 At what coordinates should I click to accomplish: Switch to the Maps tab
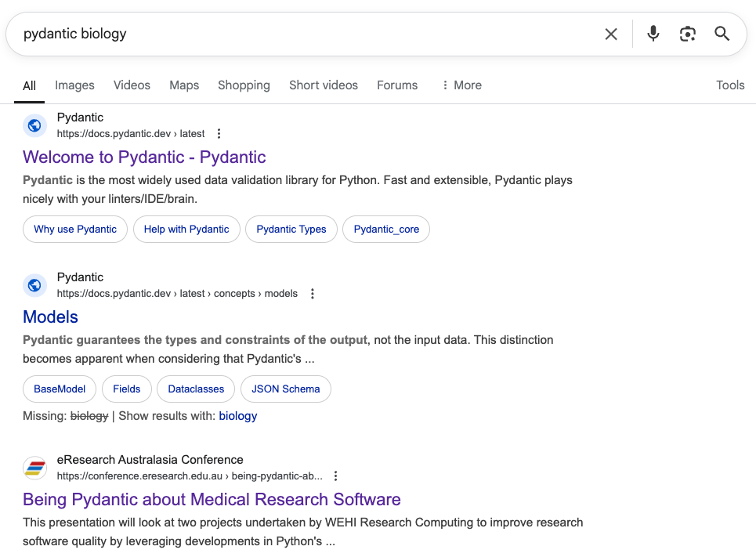point(184,85)
